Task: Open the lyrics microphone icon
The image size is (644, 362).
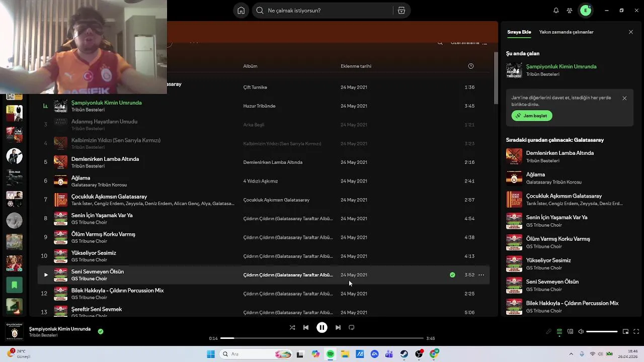Action: point(549,332)
